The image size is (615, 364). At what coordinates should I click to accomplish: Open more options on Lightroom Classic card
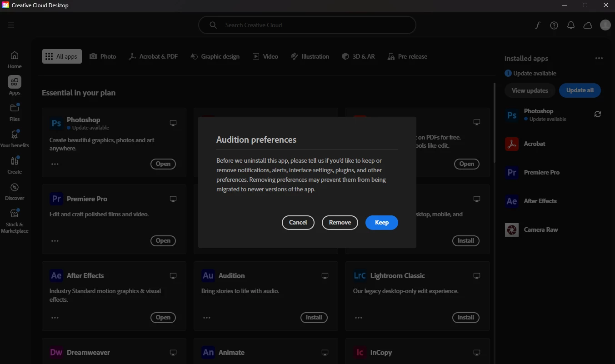(x=359, y=318)
